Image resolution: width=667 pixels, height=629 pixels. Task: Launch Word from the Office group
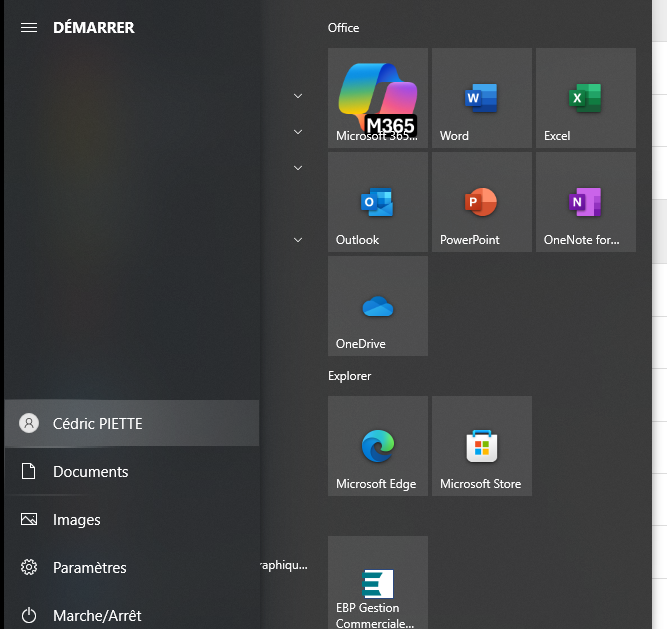[x=482, y=98]
